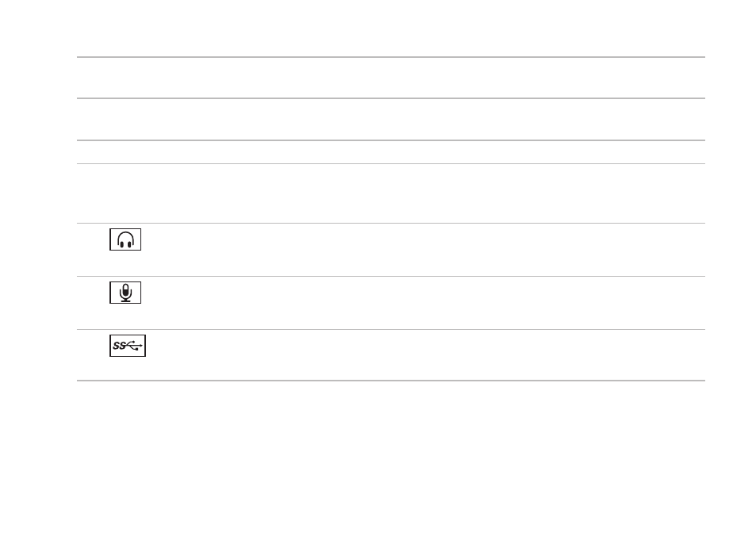Viewport: 756px width, 536px height.
Task: Select blank description cell in microphone row
Action: coord(424,303)
